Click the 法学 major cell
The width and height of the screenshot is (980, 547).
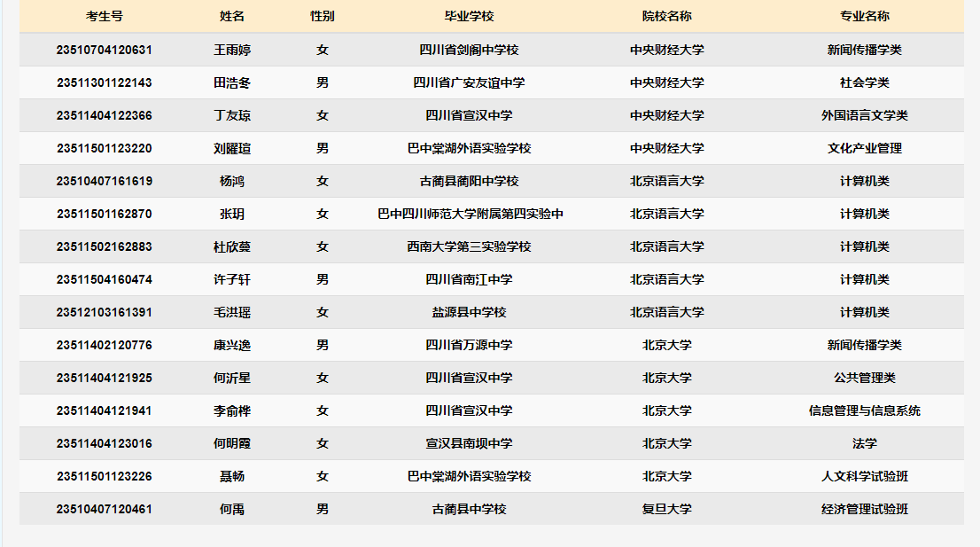tap(865, 444)
